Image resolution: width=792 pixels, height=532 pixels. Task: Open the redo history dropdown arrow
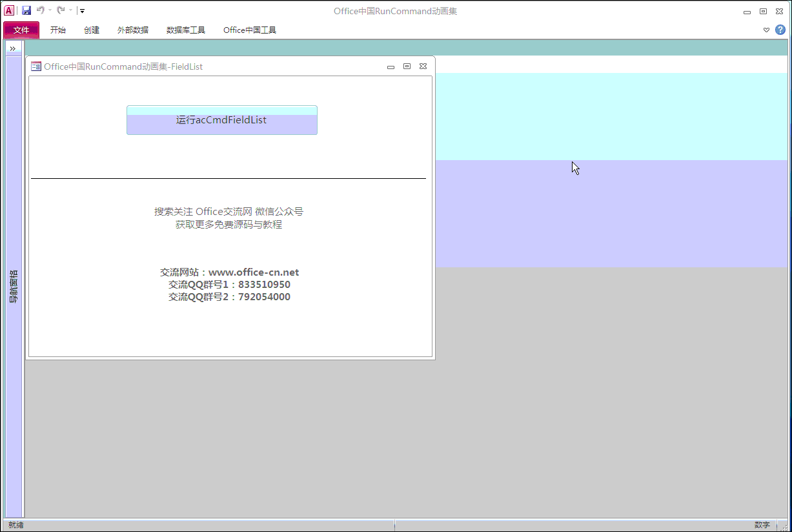click(70, 10)
